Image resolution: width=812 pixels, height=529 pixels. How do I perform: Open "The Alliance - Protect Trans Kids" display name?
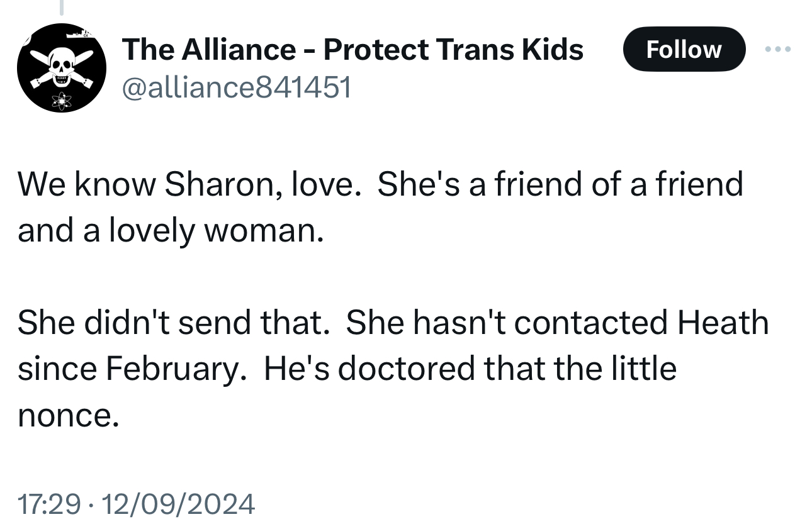pyautogui.click(x=352, y=49)
